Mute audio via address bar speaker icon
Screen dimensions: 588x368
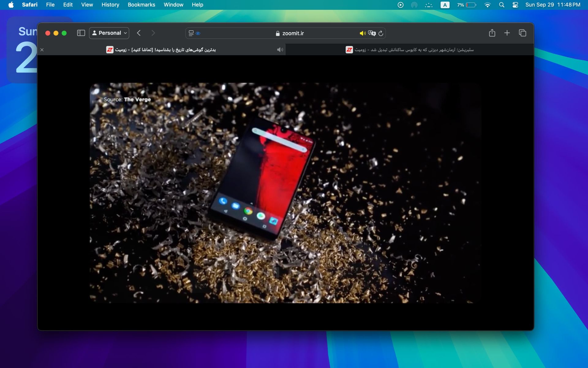[363, 33]
